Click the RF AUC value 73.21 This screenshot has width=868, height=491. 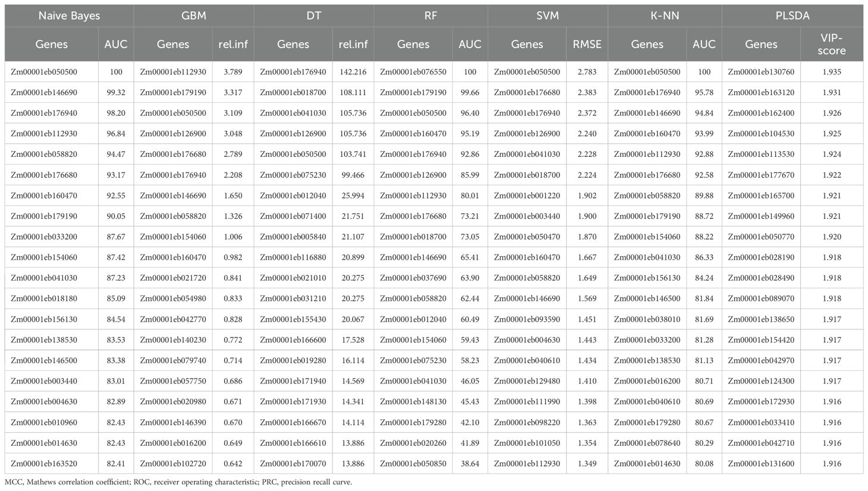pos(470,216)
